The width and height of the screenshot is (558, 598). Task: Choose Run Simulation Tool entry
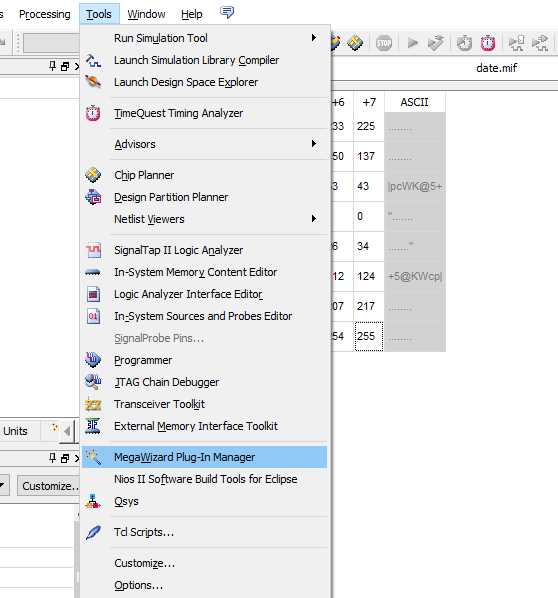pos(204,38)
